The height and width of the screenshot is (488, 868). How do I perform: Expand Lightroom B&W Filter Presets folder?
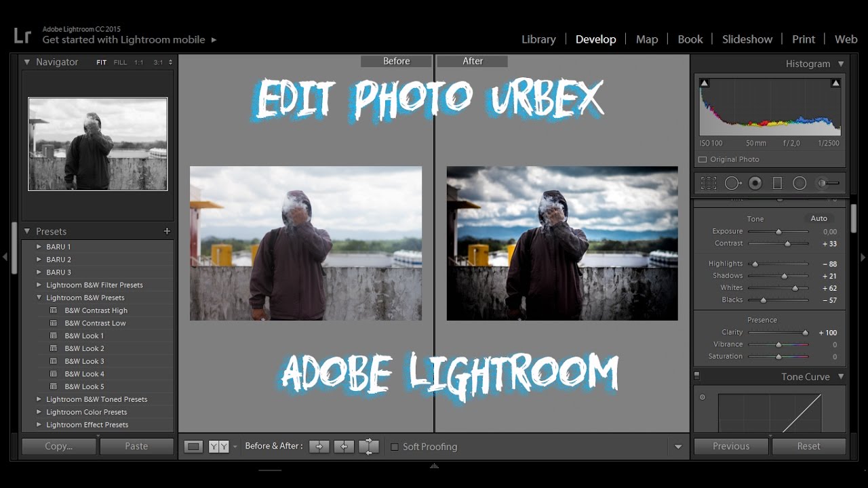click(39, 285)
